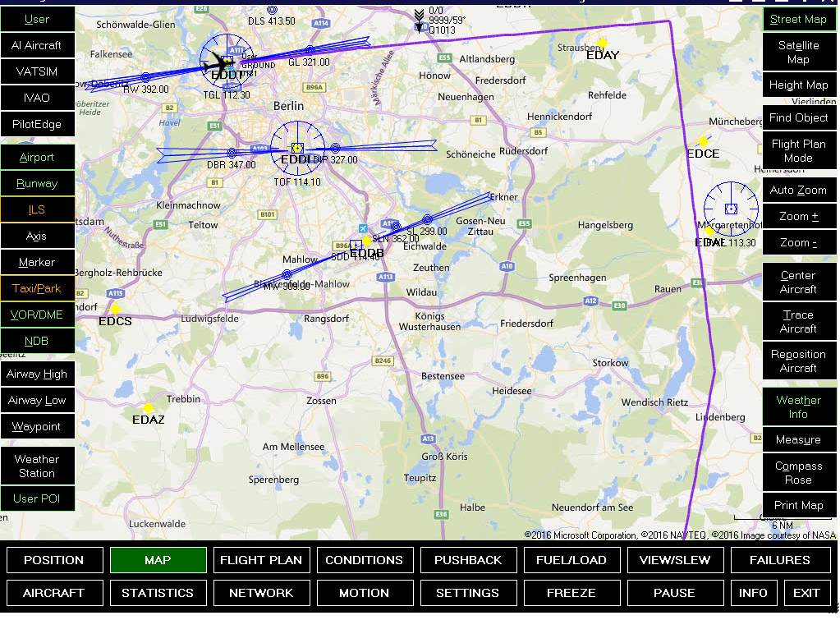
Task: Click the PAUSE button
Action: (x=676, y=593)
